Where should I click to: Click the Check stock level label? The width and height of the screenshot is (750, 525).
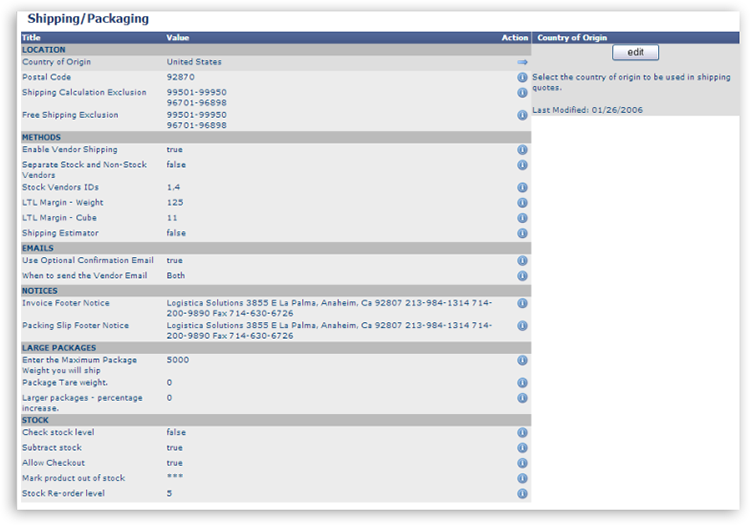tap(58, 432)
